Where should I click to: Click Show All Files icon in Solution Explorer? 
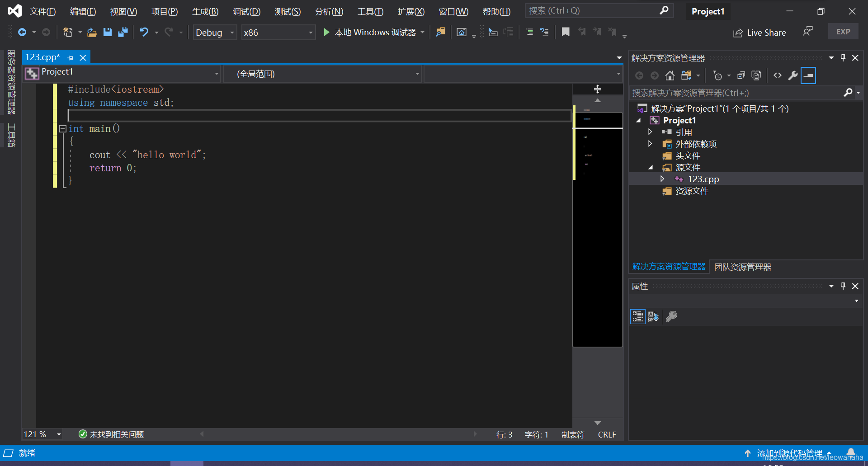pyautogui.click(x=756, y=75)
